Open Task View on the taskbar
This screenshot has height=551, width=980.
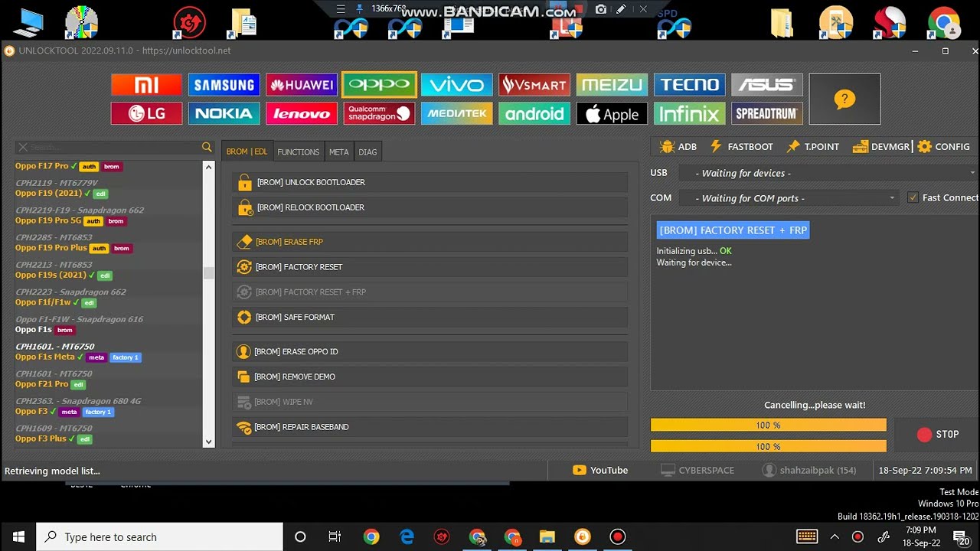(x=335, y=536)
